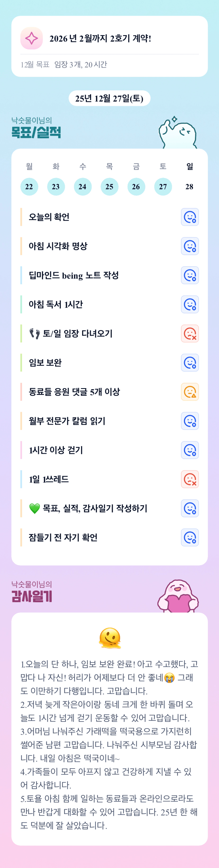Select Sunday 28 in the week row
219x868 pixels.
tap(189, 187)
